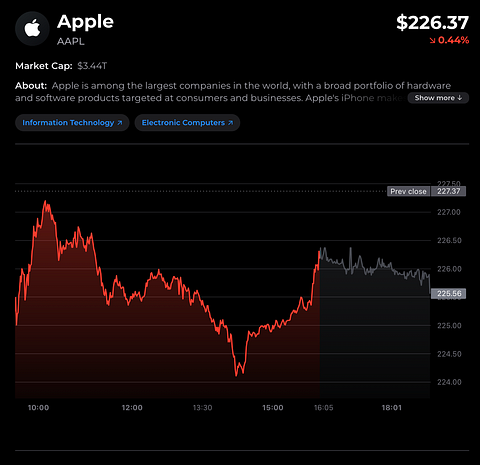Screen dimensions: 480x465
Task: Open the Electronic Computers industry link
Action: click(187, 123)
